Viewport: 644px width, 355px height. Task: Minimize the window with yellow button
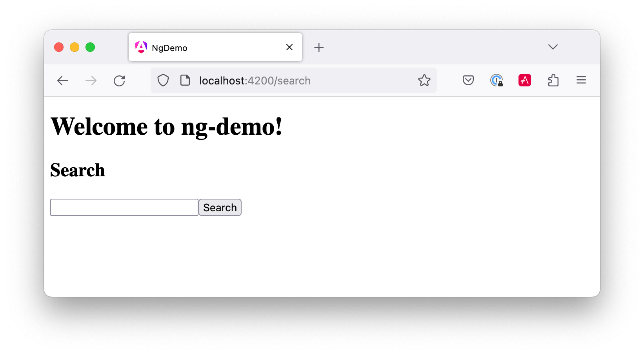click(x=75, y=47)
